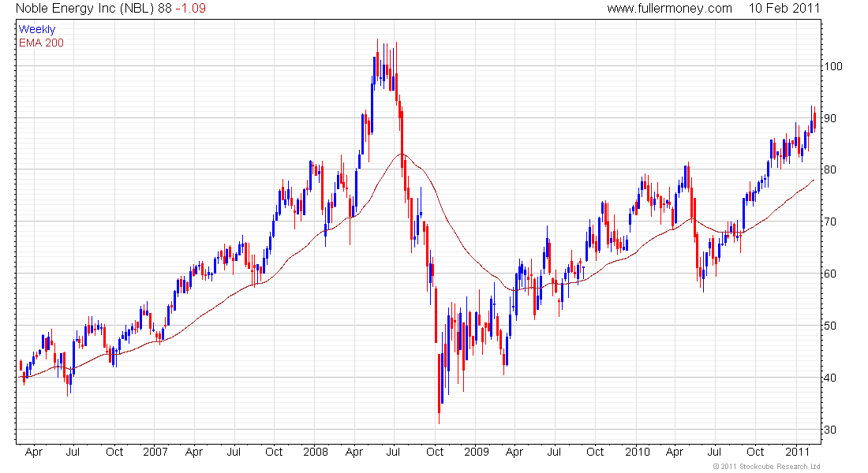Click the y-axis label '80'
The width and height of the screenshot is (868, 473).
coord(830,169)
